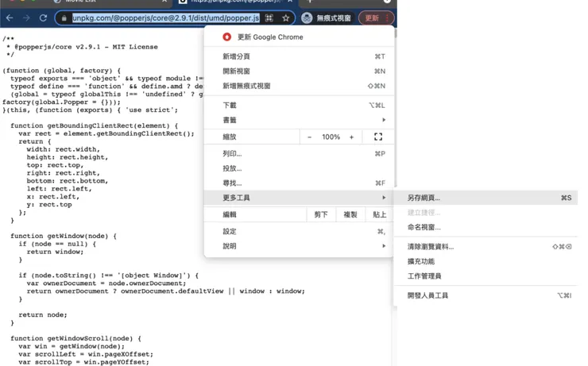Click 複製 in the edit row
Image resolution: width=588 pixels, height=366 pixels.
pyautogui.click(x=350, y=214)
